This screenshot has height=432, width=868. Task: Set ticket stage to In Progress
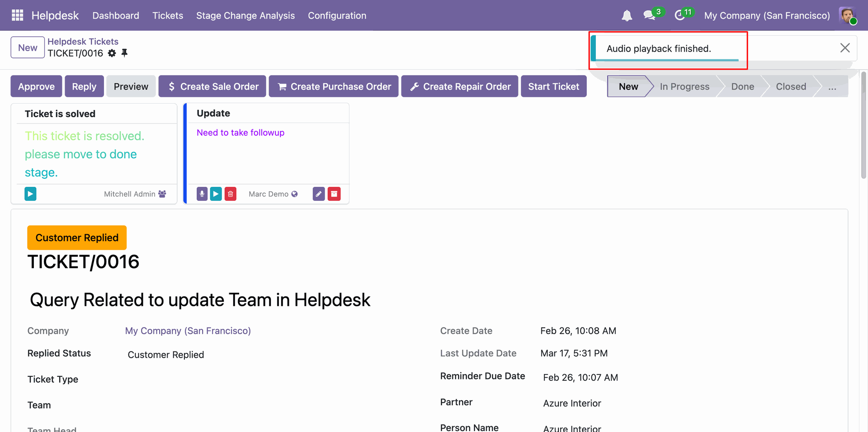(684, 86)
